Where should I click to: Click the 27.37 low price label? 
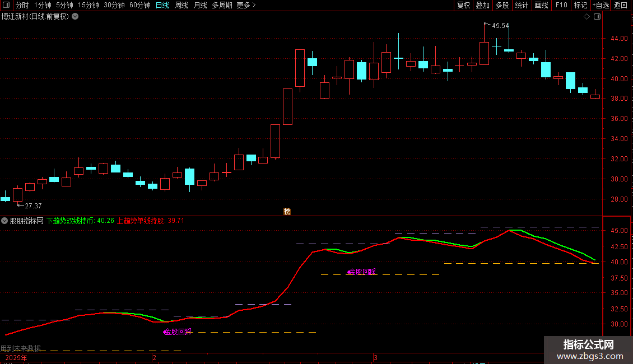coord(33,206)
